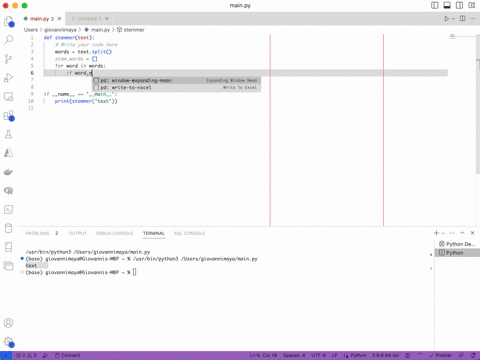Open the Accounts menu
Viewport: 480px width, 360px height.
[9, 323]
